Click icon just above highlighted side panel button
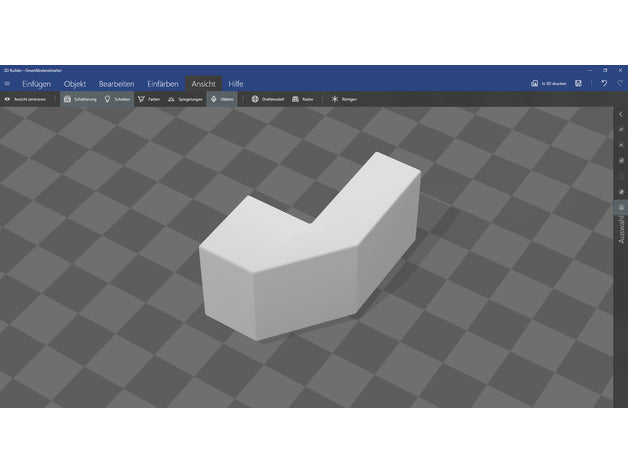This screenshot has height=472, width=628. coord(621,192)
